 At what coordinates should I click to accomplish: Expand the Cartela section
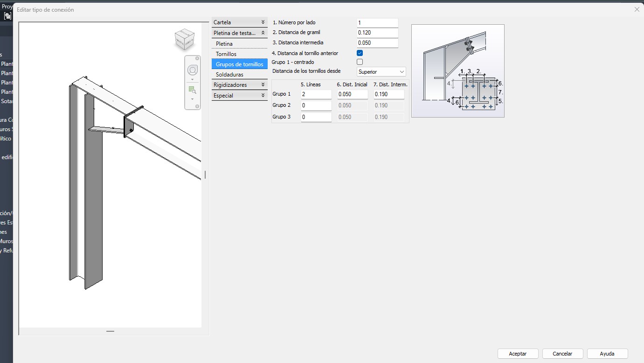[239, 22]
